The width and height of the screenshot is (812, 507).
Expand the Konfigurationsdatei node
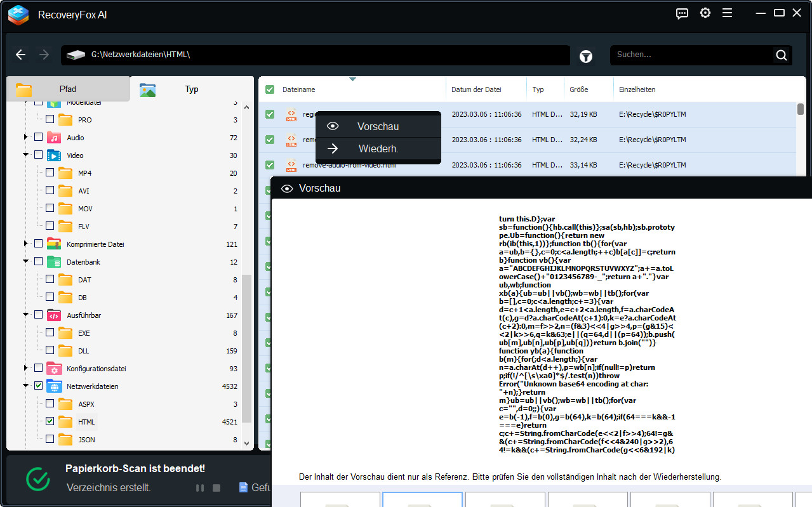[26, 369]
